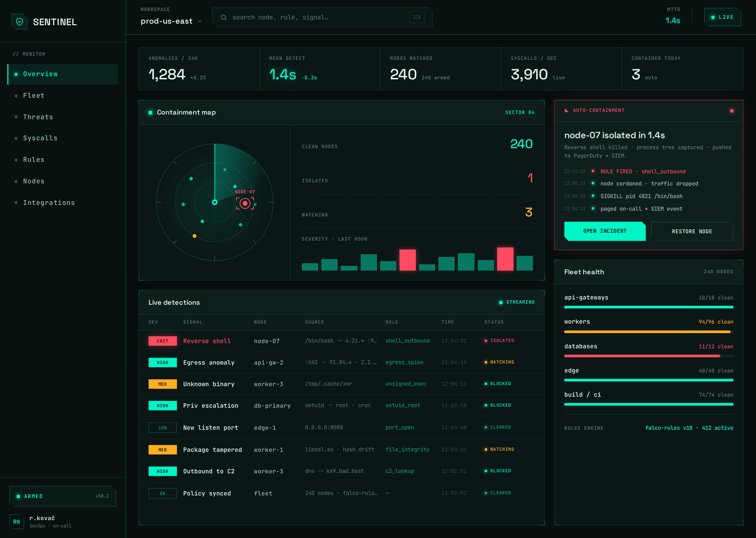Select Nodes in sidebar
This screenshot has width=756, height=538.
pos(62,181)
